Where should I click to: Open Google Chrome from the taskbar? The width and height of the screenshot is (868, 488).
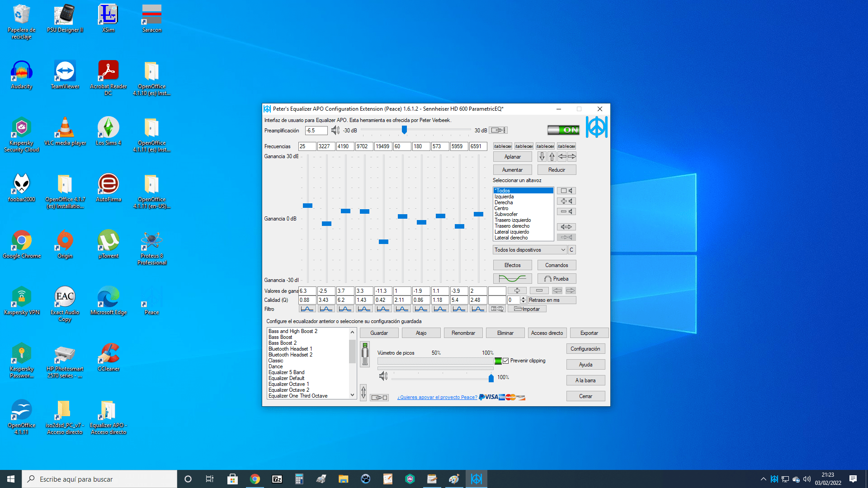point(255,479)
